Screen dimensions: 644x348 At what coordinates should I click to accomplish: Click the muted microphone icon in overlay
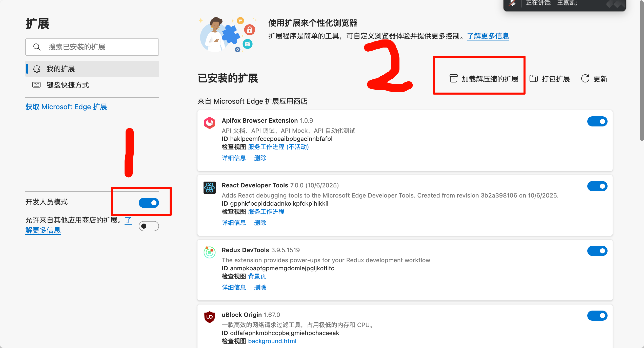pyautogui.click(x=513, y=3)
